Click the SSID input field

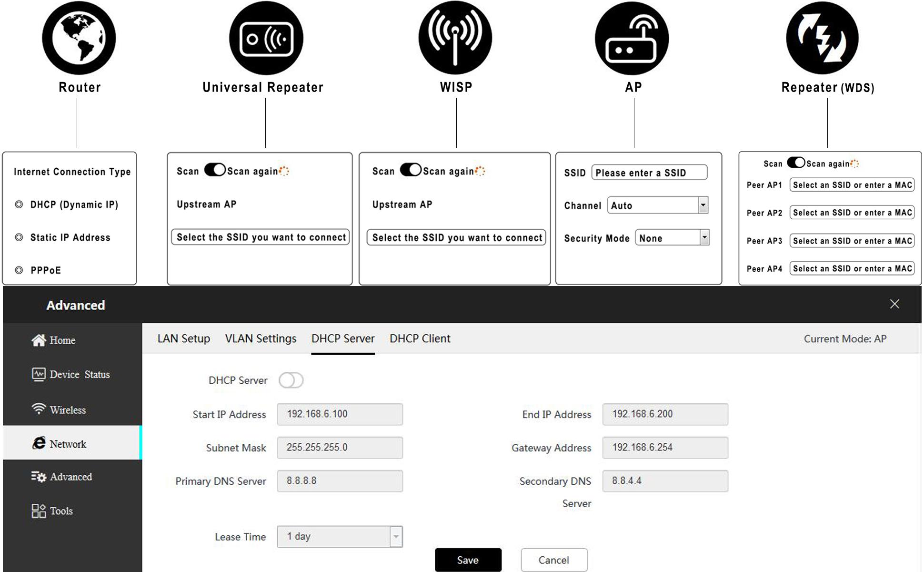click(649, 173)
